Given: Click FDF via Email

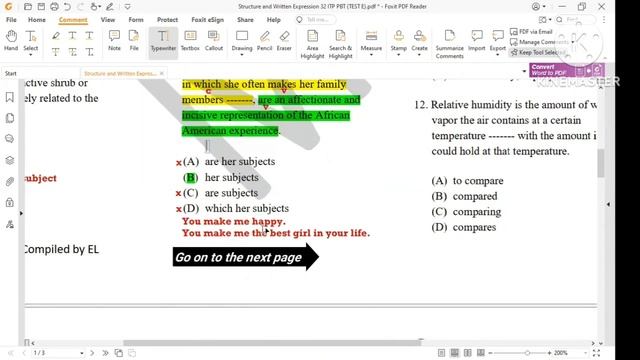Looking at the screenshot, I should (531, 31).
